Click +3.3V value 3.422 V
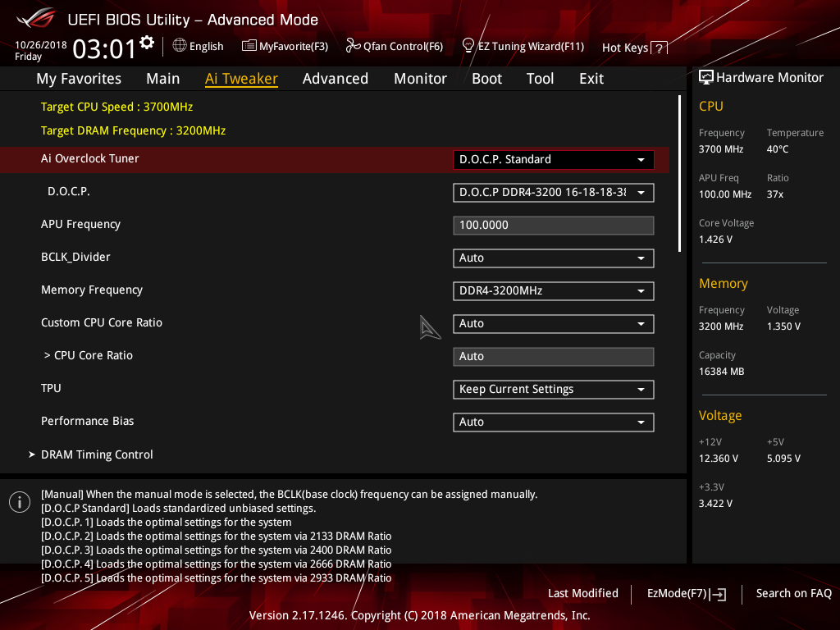This screenshot has width=840, height=630. [x=715, y=504]
